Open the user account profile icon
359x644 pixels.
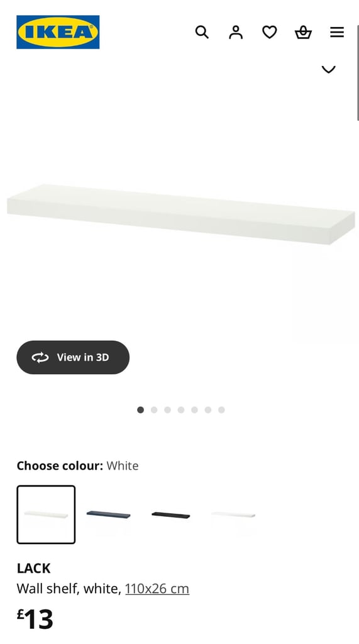pyautogui.click(x=236, y=32)
